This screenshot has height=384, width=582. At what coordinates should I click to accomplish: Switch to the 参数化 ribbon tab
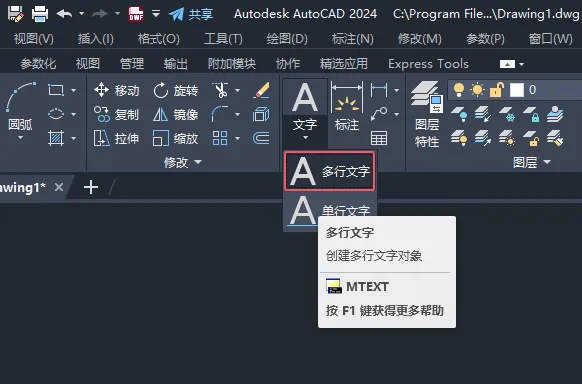point(38,64)
